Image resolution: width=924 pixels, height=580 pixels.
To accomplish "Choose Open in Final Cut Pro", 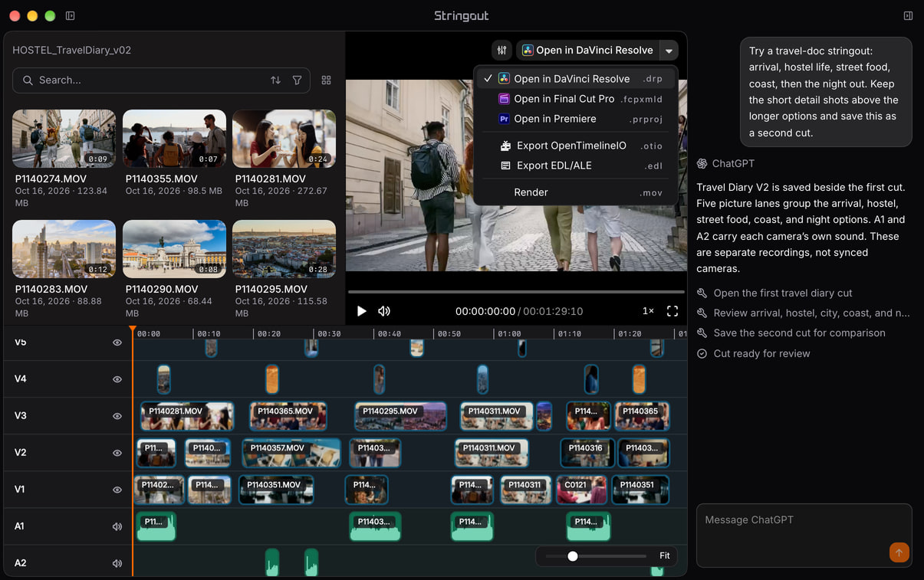I will pos(576,99).
